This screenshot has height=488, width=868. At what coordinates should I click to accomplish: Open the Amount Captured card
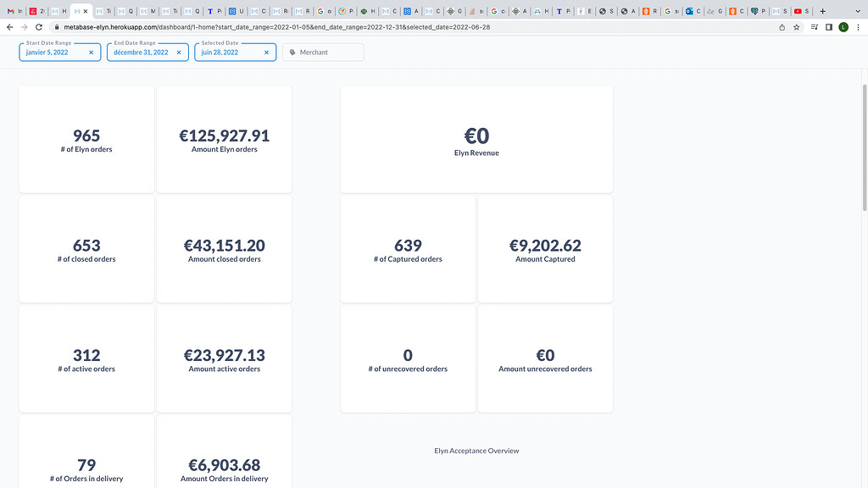point(545,249)
